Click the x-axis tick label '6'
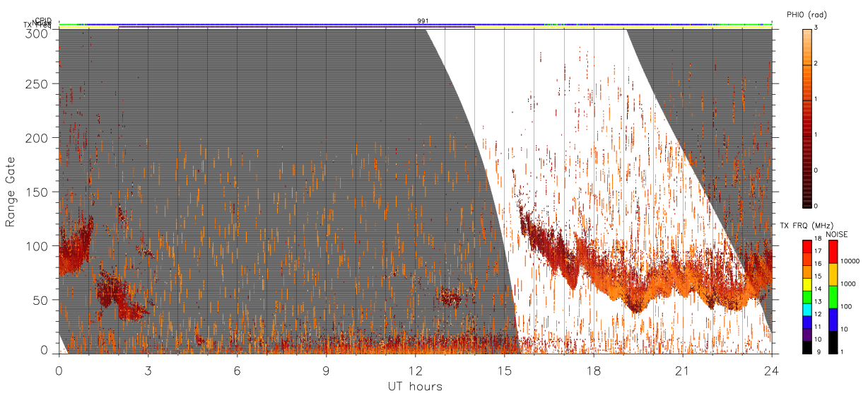This screenshot has height=401, width=868. click(237, 370)
